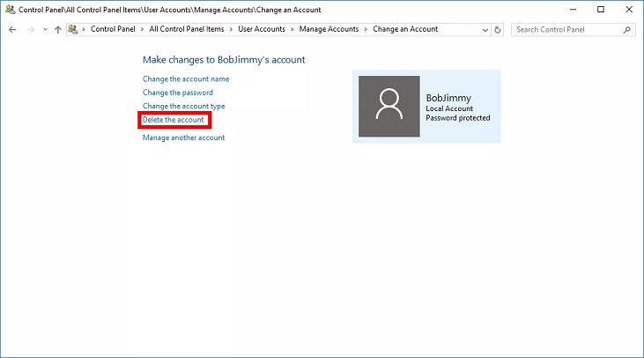Image resolution: width=644 pixels, height=358 pixels.
Task: Click the title bar Control Panel icon
Action: pyautogui.click(x=10, y=10)
